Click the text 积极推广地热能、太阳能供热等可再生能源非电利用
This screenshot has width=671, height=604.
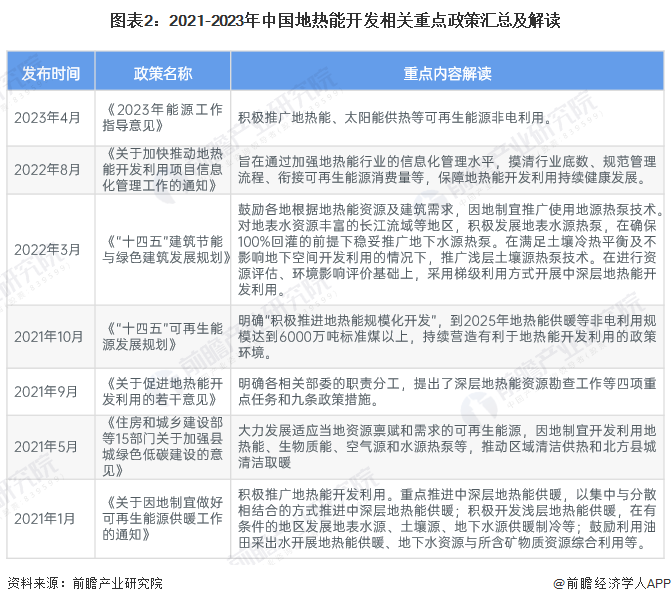[x=395, y=117]
